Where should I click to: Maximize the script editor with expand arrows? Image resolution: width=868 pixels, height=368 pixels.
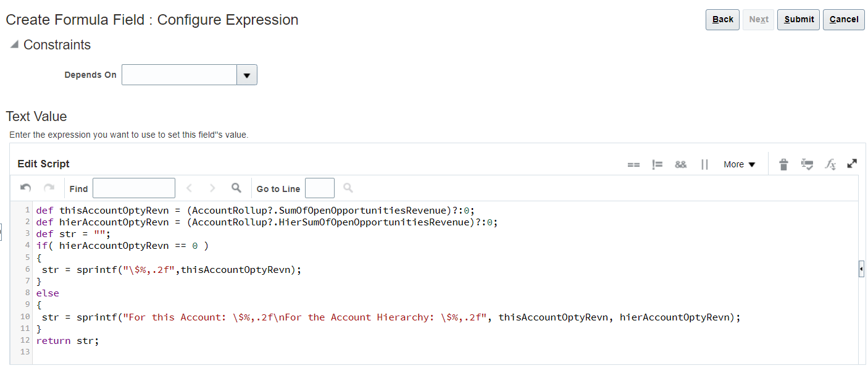[852, 164]
